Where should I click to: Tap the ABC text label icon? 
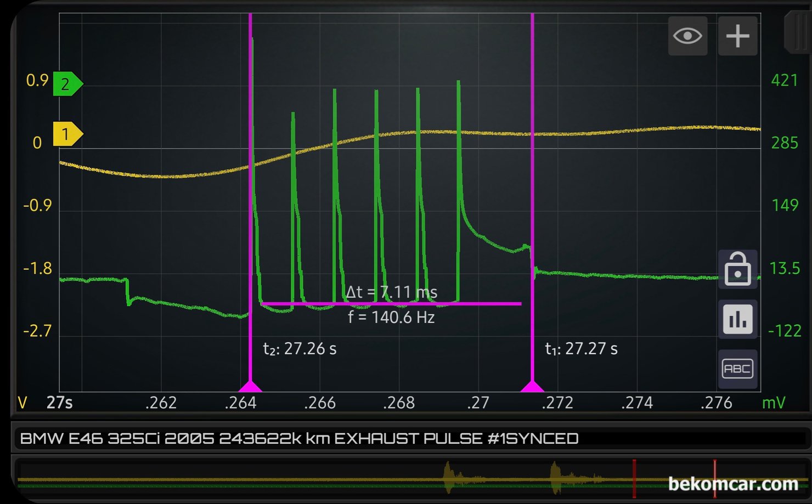737,369
